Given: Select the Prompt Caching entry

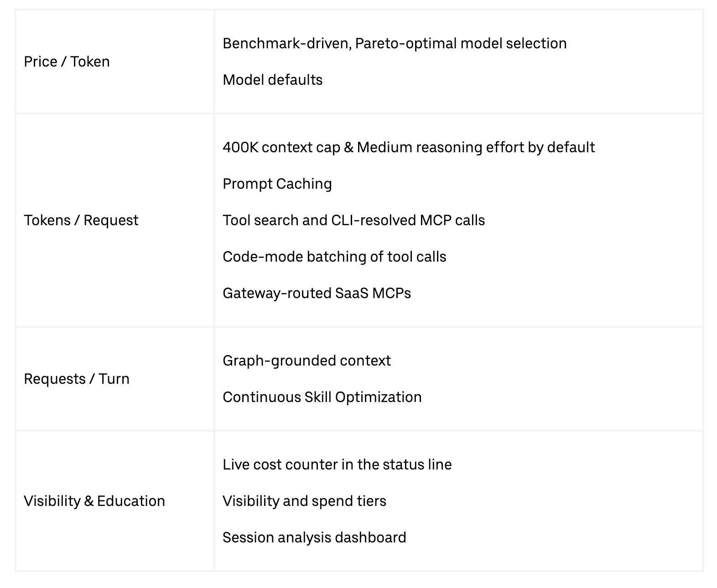Looking at the screenshot, I should click(277, 184).
